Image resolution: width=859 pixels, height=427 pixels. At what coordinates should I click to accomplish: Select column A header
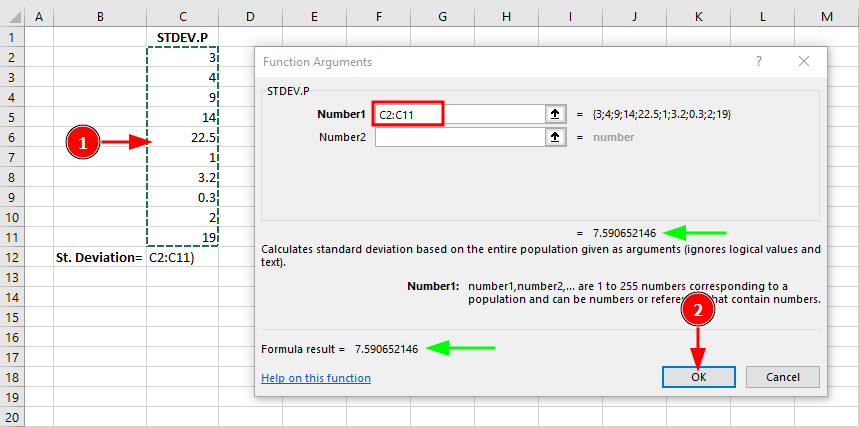[38, 16]
